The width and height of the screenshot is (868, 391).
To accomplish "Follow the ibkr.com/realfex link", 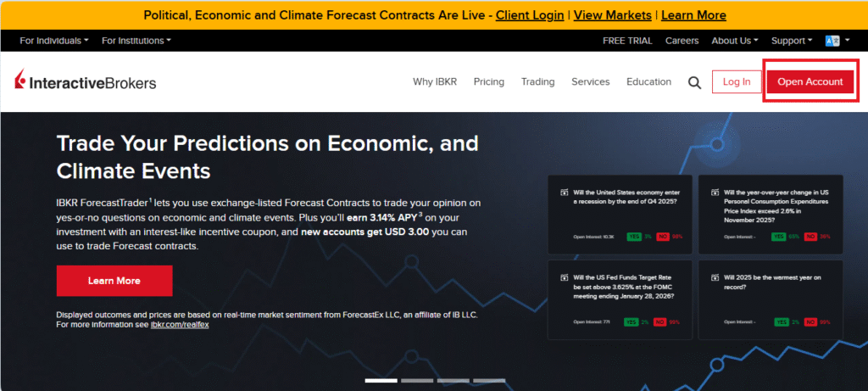I will [x=180, y=325].
